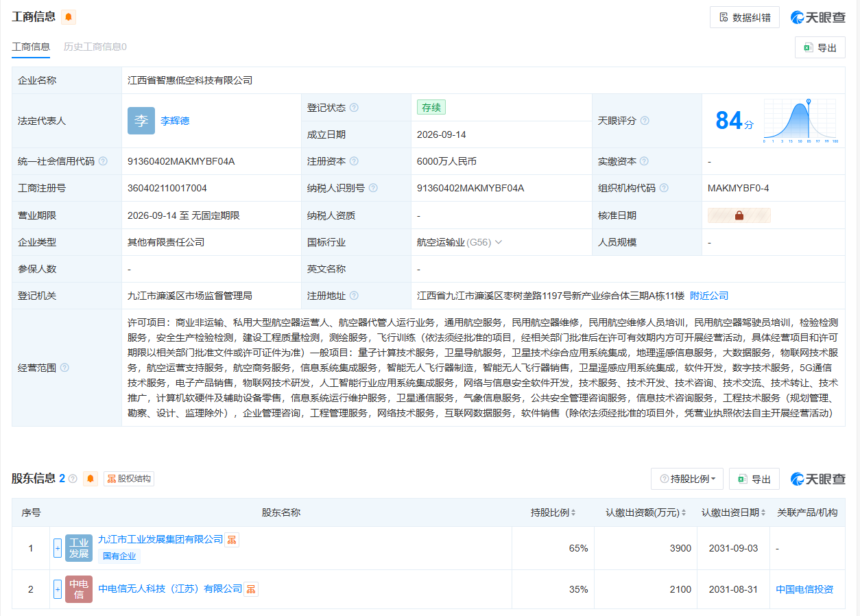This screenshot has height=616, width=860.
Task: Click help icon beside 组织机构代码
Action: pyautogui.click(x=664, y=188)
